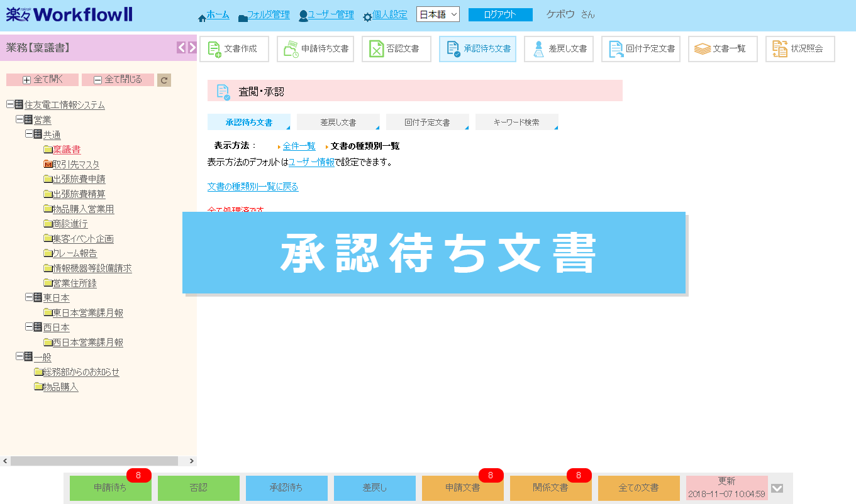Select 情報機器等設備請求 folder

pos(92,268)
